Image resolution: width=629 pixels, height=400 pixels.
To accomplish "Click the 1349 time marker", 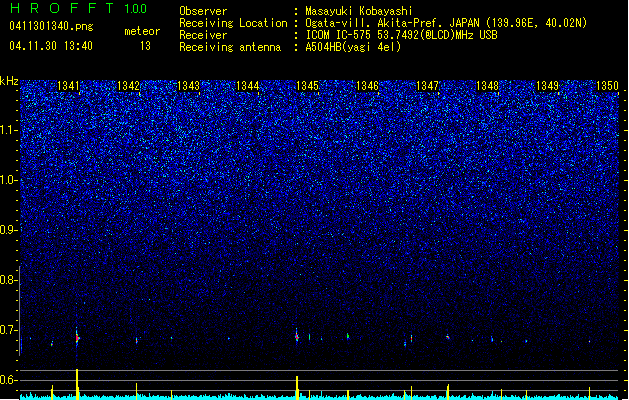I will 547,86.
